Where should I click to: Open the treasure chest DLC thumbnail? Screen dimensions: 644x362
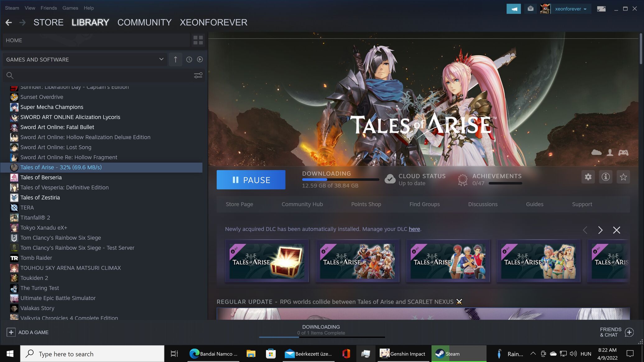[x=267, y=261]
